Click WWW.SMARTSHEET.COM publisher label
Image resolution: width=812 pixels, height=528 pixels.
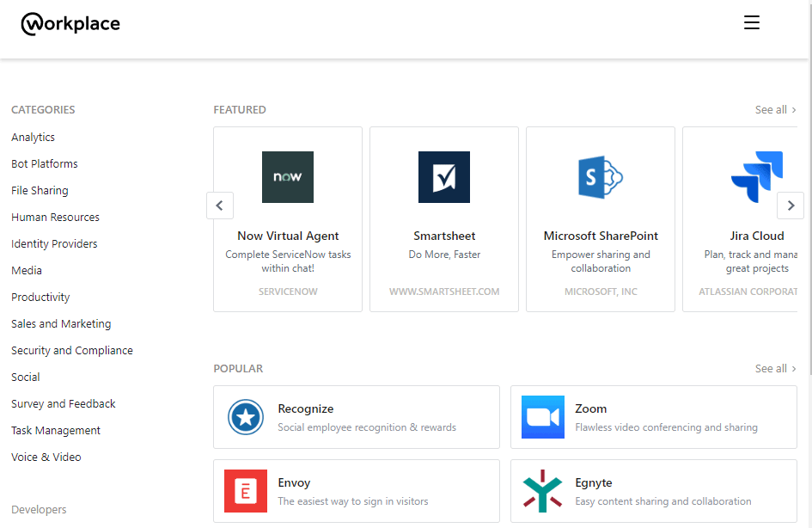[x=444, y=292]
